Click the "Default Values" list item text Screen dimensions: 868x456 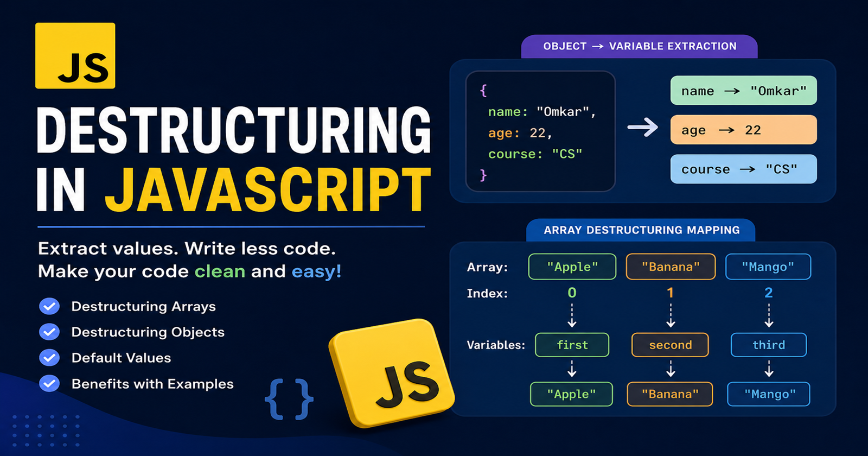point(121,358)
